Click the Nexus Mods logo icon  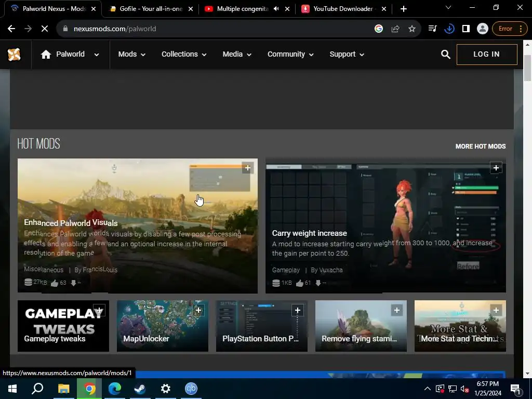[x=14, y=54]
